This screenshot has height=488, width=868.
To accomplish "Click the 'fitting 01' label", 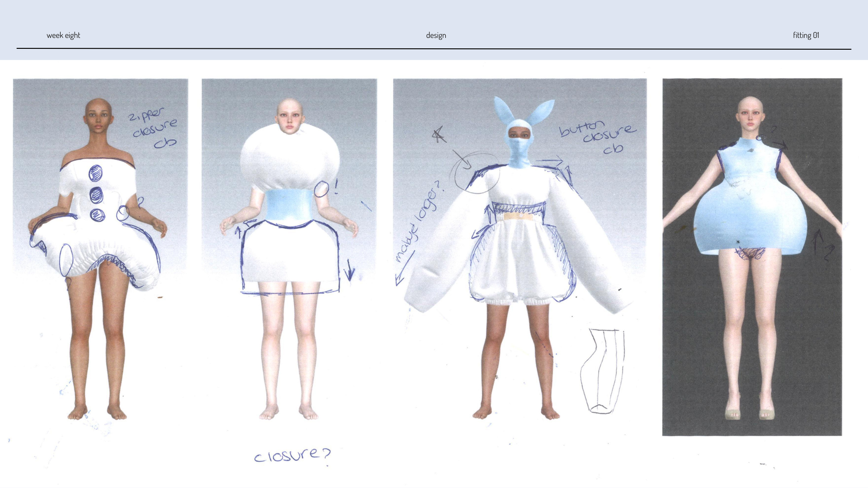I will pos(806,35).
